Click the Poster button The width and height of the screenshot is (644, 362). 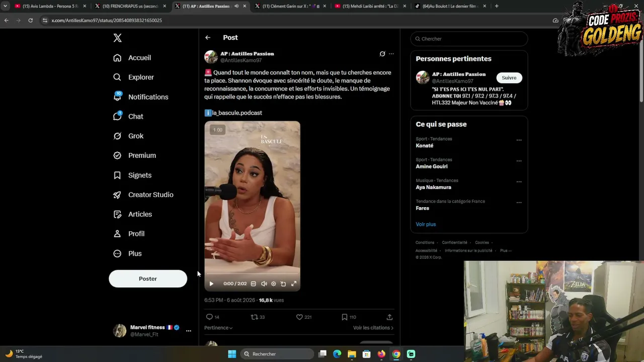tap(148, 279)
